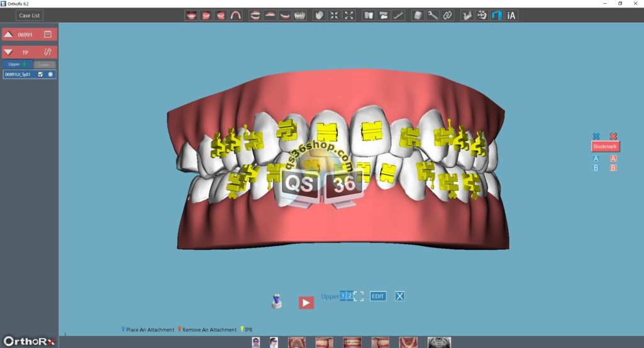Click Remove An Attachment legend
644x348 pixels.
pyautogui.click(x=207, y=330)
